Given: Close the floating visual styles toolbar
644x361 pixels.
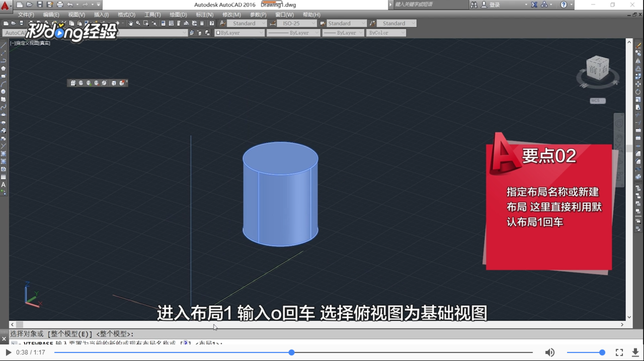Looking at the screenshot, I should pos(127,81).
